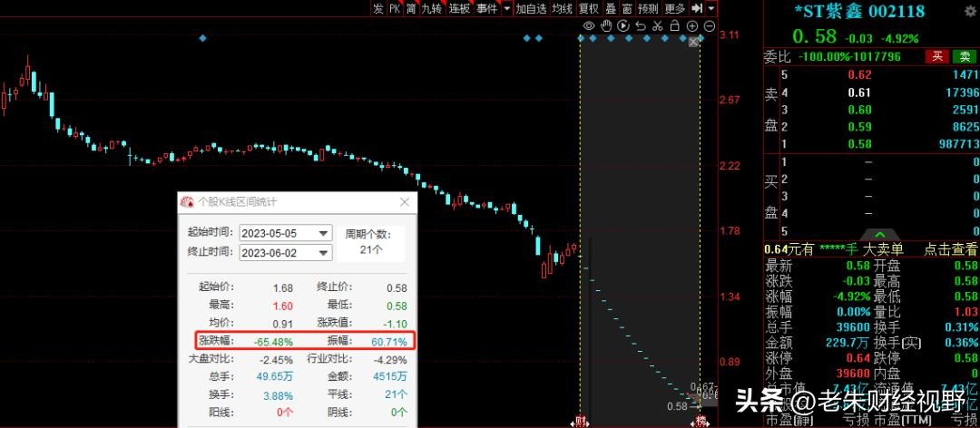The width and height of the screenshot is (980, 428).
Task: Click the 大盘对比 -2.45% value
Action: click(x=278, y=360)
